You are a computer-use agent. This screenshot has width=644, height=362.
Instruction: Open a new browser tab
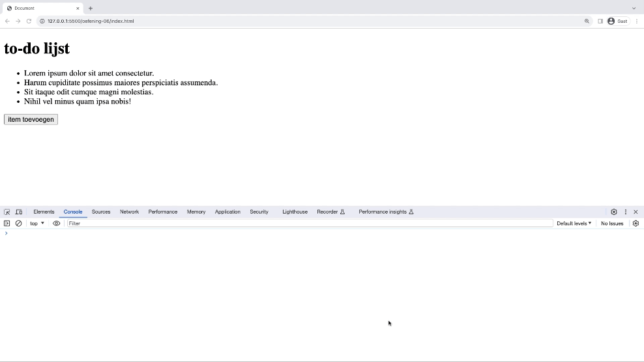pos(91,8)
